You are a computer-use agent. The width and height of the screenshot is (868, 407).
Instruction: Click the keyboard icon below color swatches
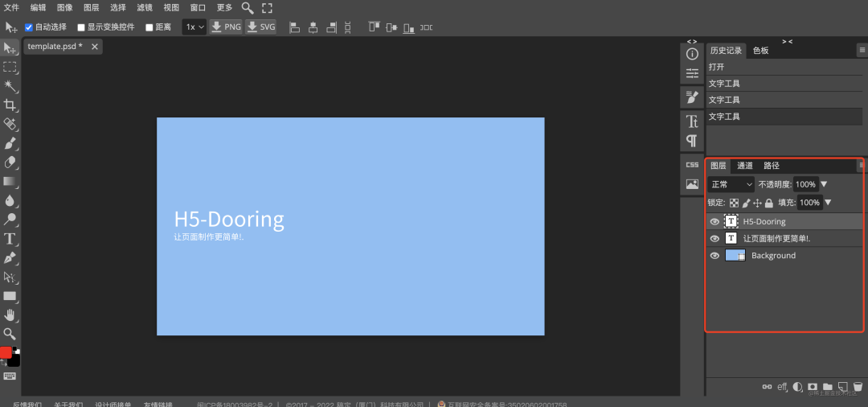point(10,376)
